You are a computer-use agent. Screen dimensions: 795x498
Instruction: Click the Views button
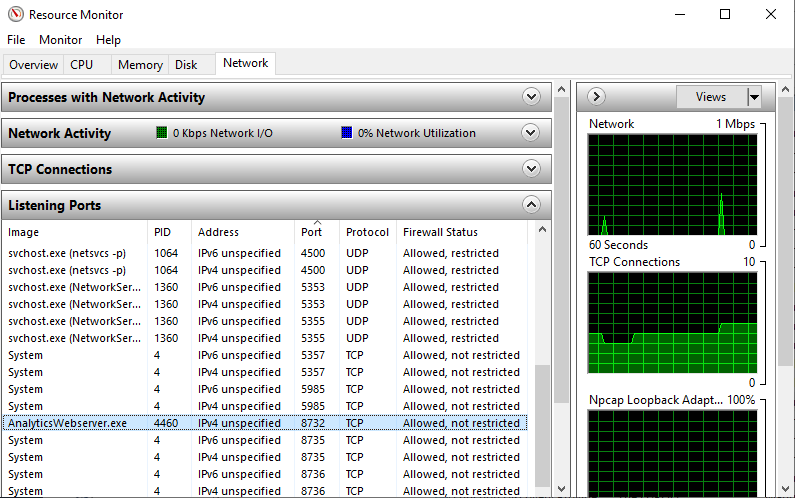click(711, 97)
